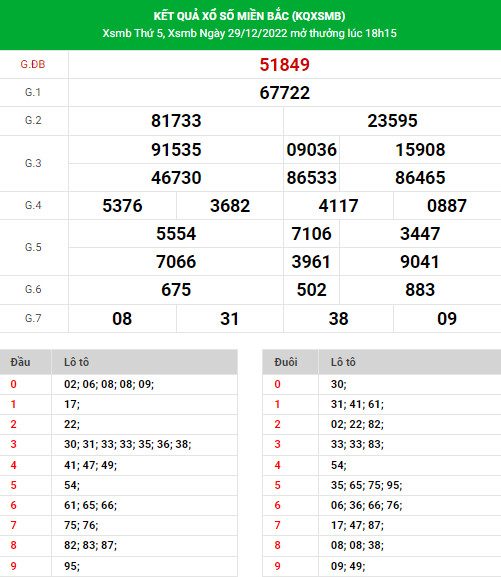501x577 pixels.
Task: Select Đuôi row 5 lô tô list
Action: pyautogui.click(x=366, y=485)
